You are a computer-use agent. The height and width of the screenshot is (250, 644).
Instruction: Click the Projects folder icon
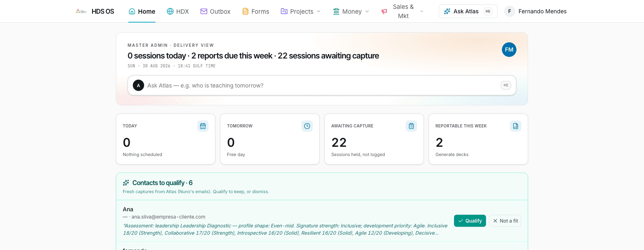tap(284, 11)
